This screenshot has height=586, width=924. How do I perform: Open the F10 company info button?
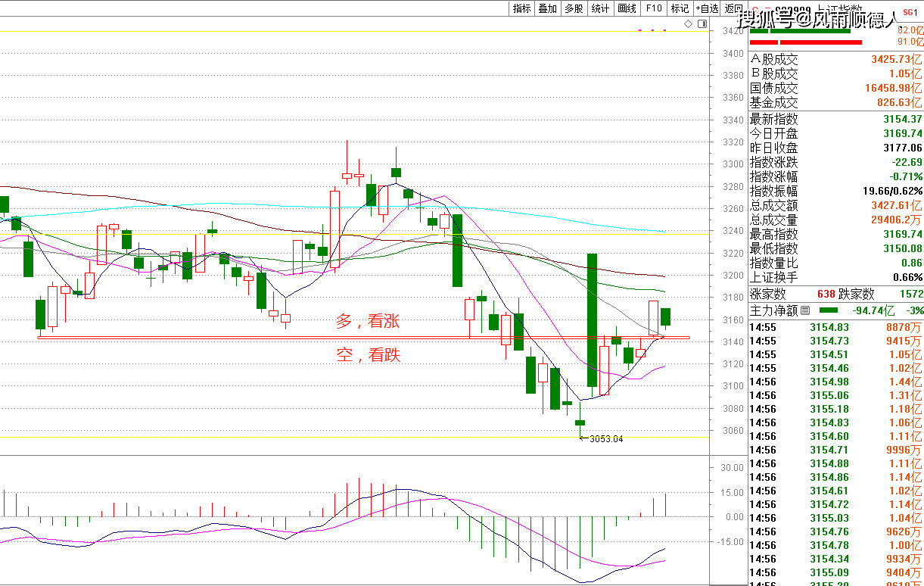pos(654,8)
